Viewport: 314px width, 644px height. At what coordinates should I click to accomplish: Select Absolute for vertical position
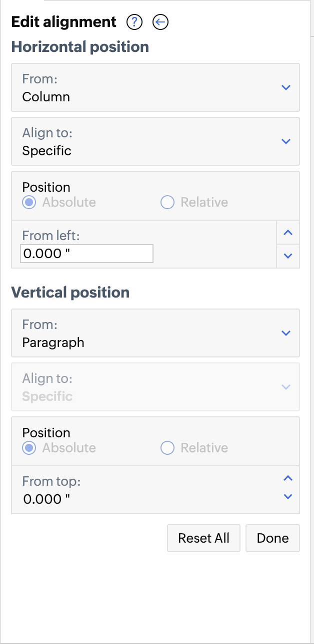pyautogui.click(x=29, y=448)
